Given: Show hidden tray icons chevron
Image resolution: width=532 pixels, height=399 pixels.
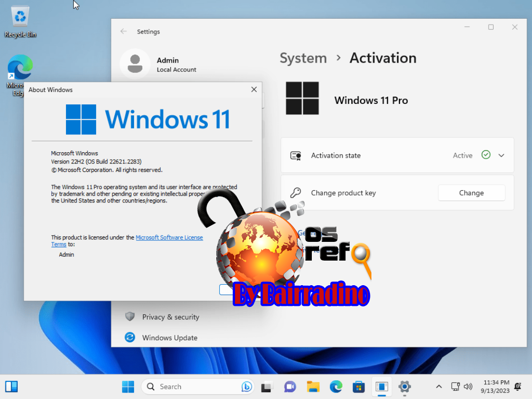Looking at the screenshot, I should tap(439, 387).
